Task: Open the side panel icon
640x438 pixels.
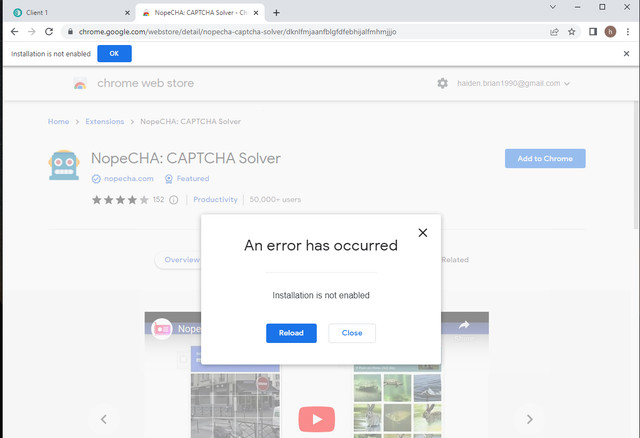Action: click(593, 32)
